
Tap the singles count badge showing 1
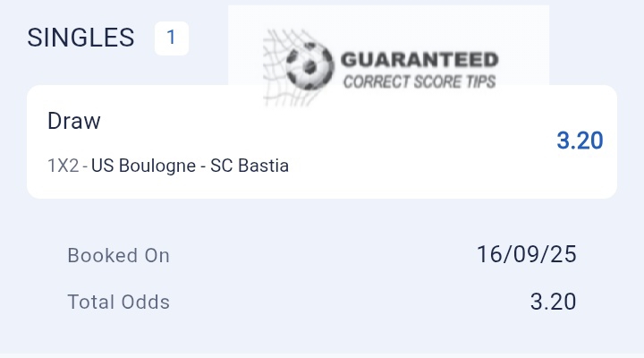pos(171,38)
